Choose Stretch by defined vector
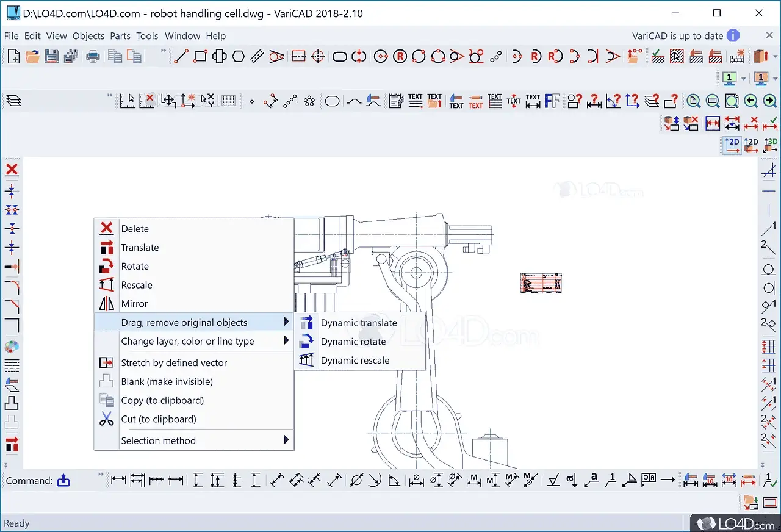 [x=194, y=362]
